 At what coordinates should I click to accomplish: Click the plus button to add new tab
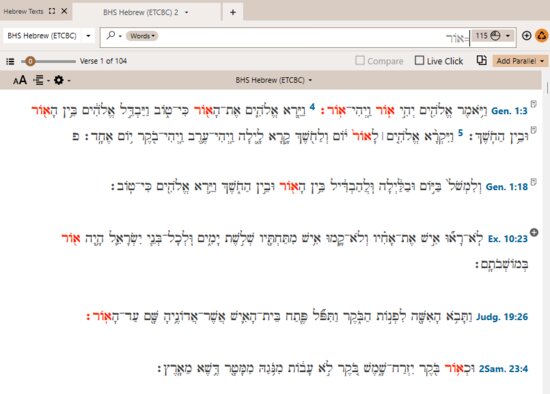pos(233,12)
